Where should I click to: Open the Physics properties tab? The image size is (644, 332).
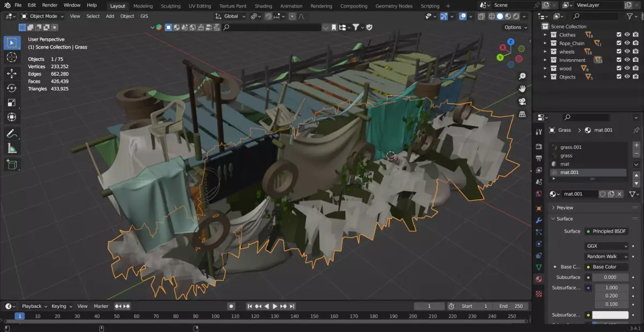click(x=539, y=243)
